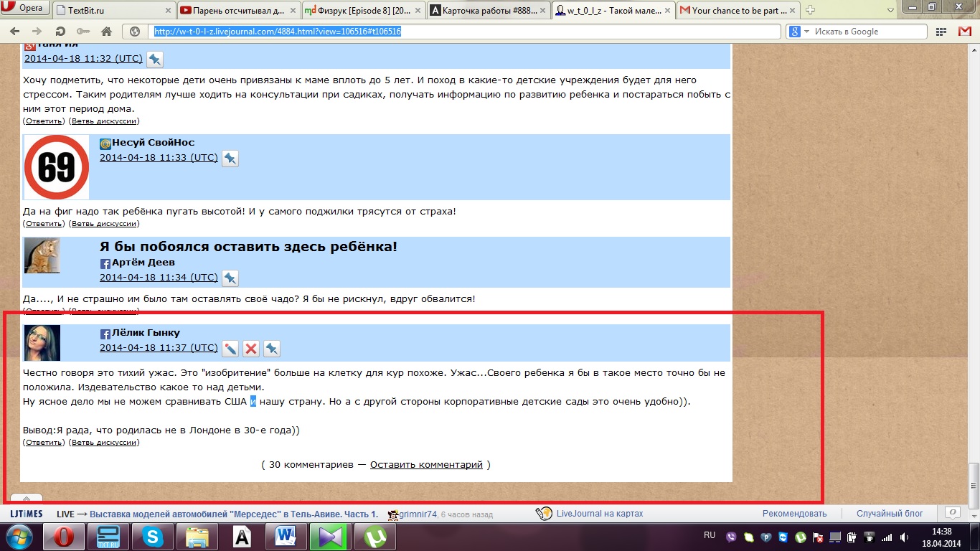Image resolution: width=980 pixels, height=551 pixels.
Task: Switch to the TextBit.ru tab
Action: (113, 10)
